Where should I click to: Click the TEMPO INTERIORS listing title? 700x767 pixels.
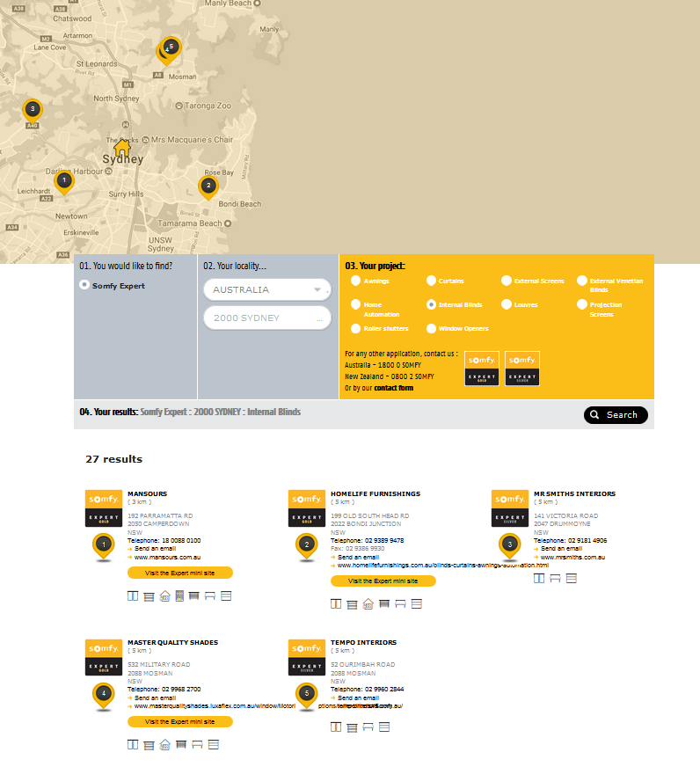tap(363, 642)
